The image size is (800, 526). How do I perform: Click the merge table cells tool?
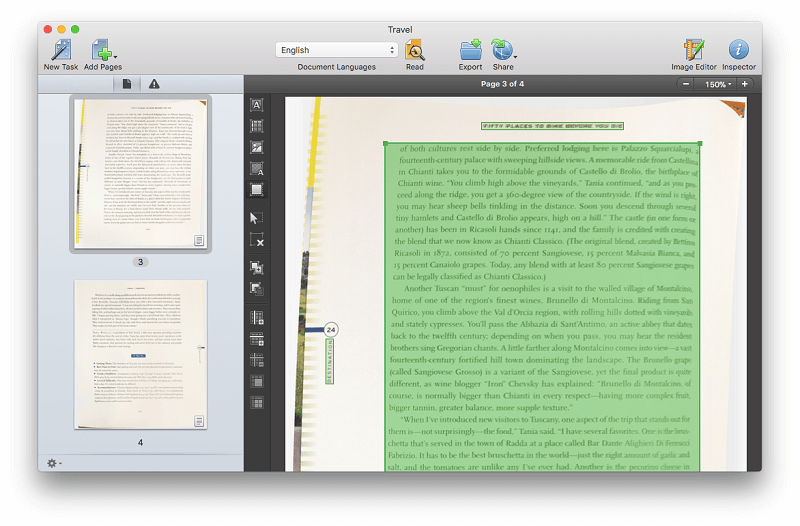(x=257, y=382)
